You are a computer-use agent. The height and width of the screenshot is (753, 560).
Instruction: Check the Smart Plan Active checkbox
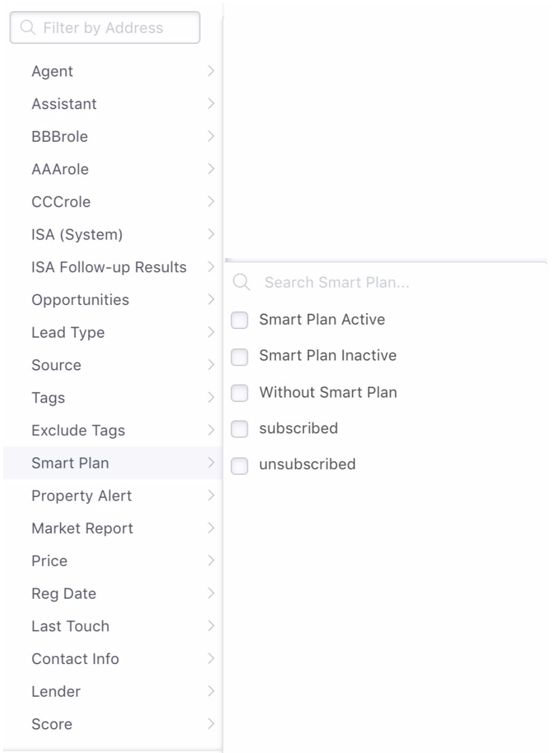coord(239,320)
